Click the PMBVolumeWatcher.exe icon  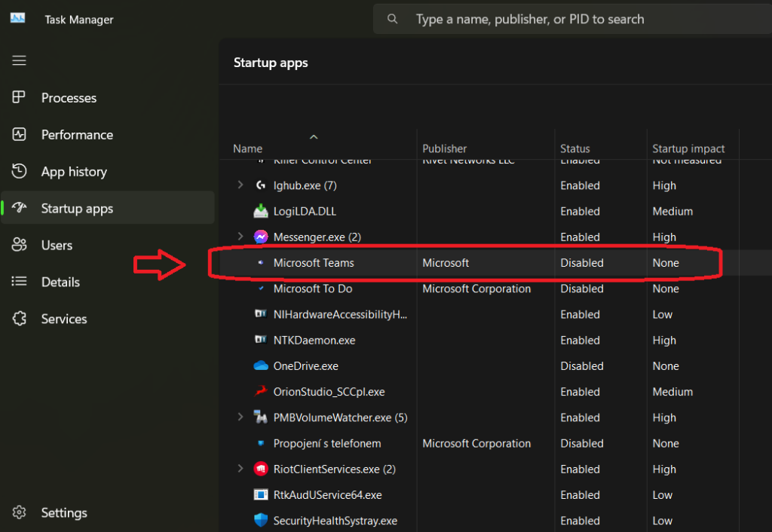point(260,417)
